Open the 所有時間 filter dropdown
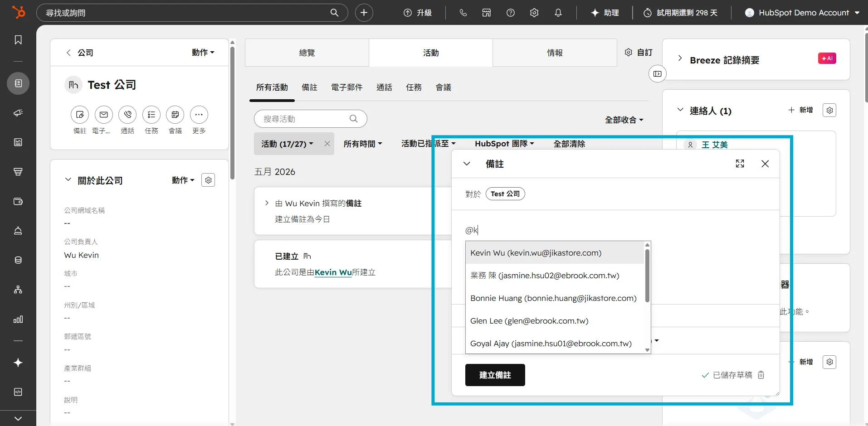 coord(363,144)
